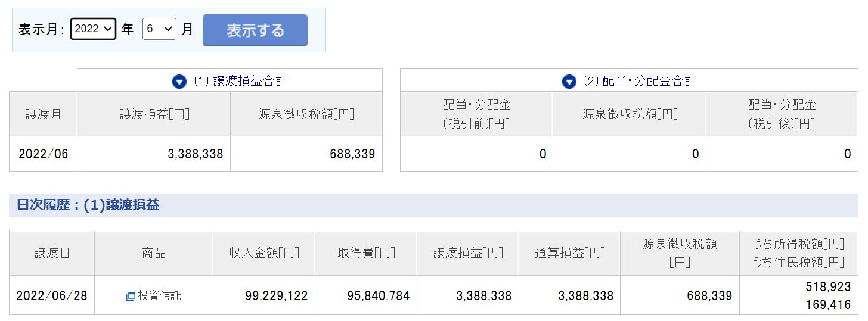Open the 投資信託 product link

point(159,295)
